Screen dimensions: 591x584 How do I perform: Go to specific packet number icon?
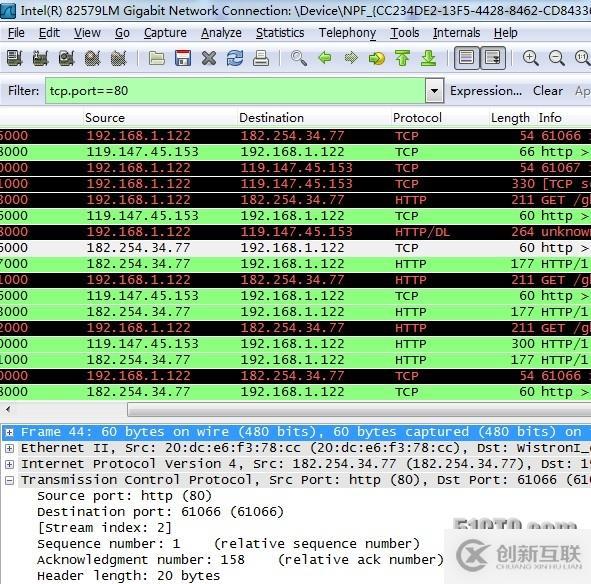[377, 58]
